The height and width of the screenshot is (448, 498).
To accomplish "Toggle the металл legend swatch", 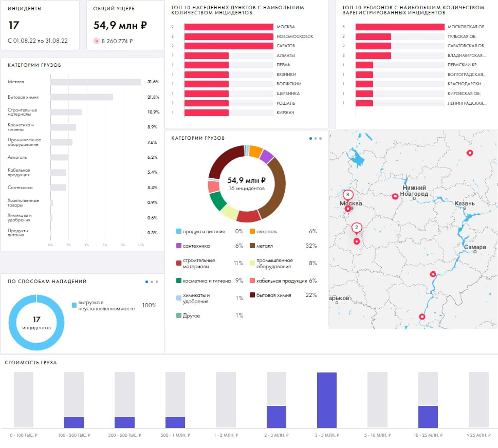I will [252, 246].
